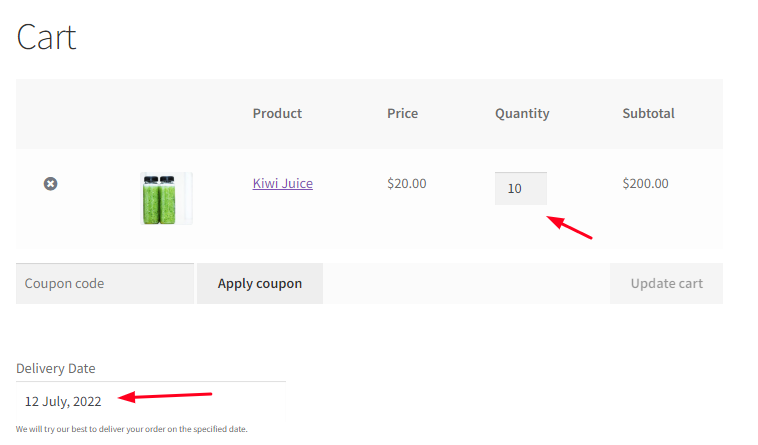Click the Coupon code input field

105,283
